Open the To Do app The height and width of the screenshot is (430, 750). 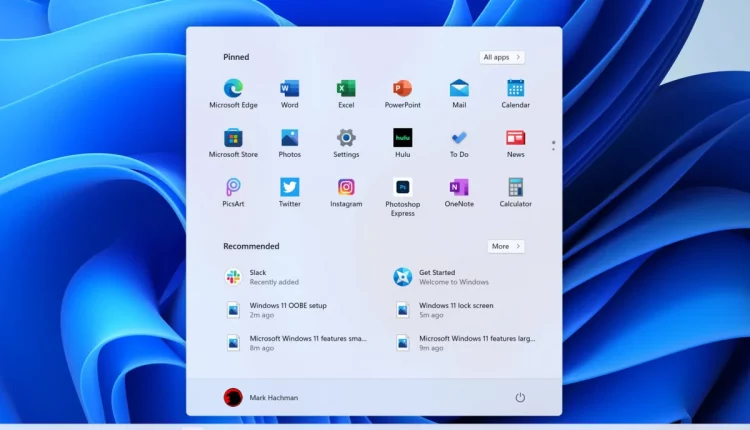459,138
